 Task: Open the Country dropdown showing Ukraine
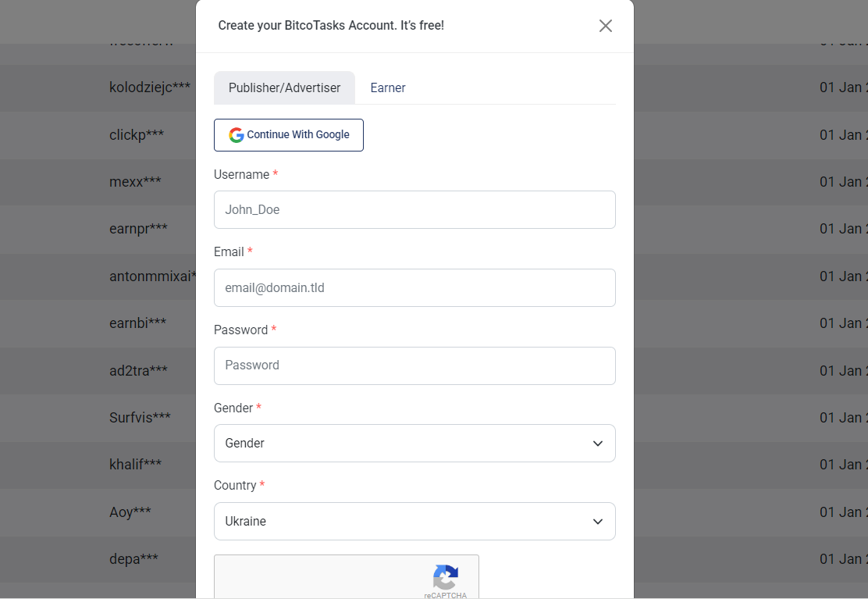point(414,522)
